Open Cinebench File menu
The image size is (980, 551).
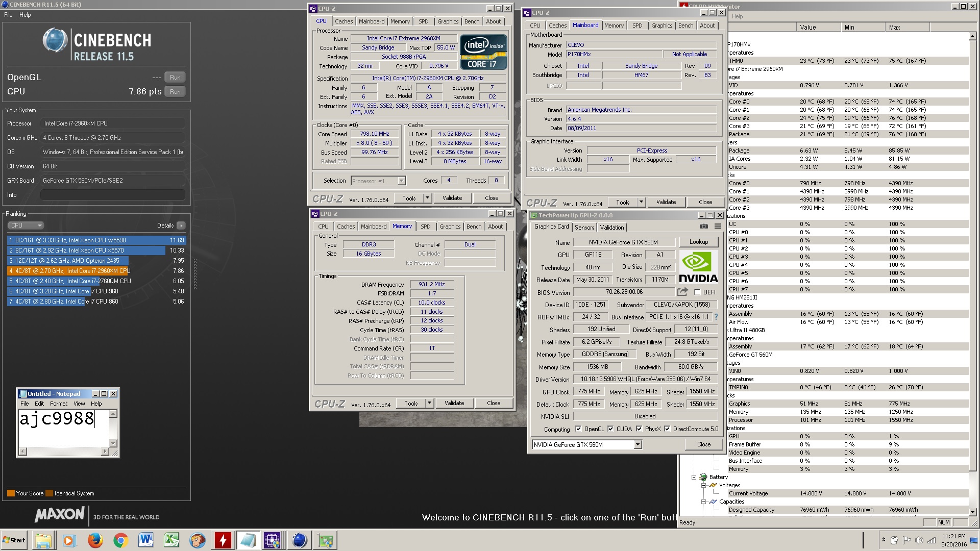click(x=8, y=15)
